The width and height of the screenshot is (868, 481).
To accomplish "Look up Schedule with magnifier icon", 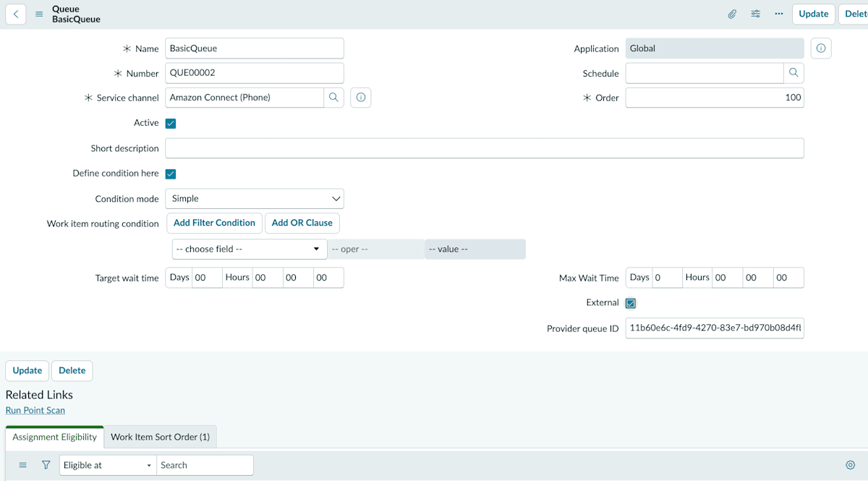I will [x=794, y=73].
